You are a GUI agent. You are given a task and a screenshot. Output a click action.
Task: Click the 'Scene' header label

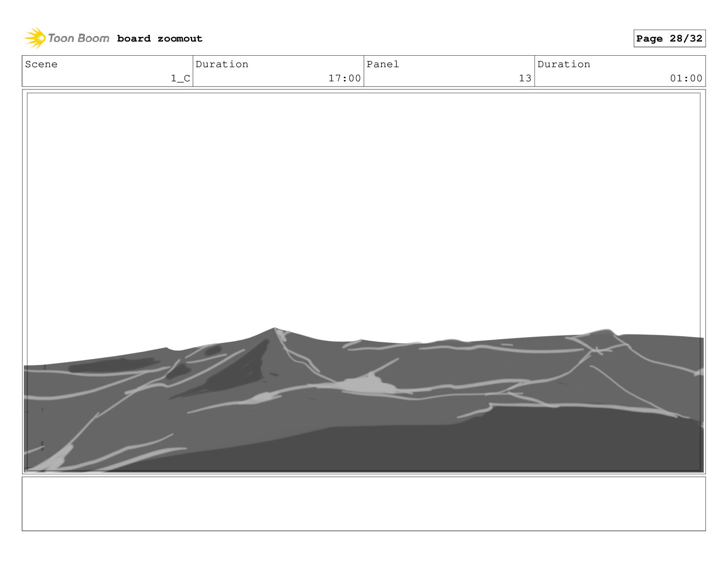(41, 64)
